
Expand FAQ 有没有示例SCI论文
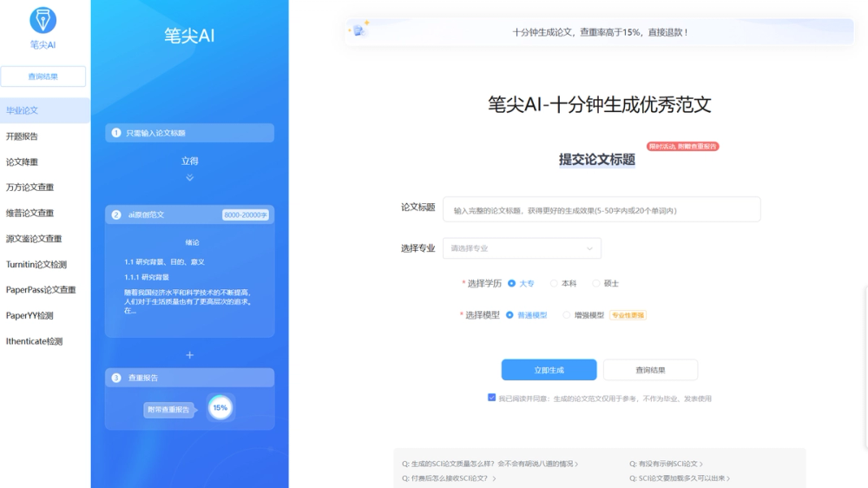(666, 464)
